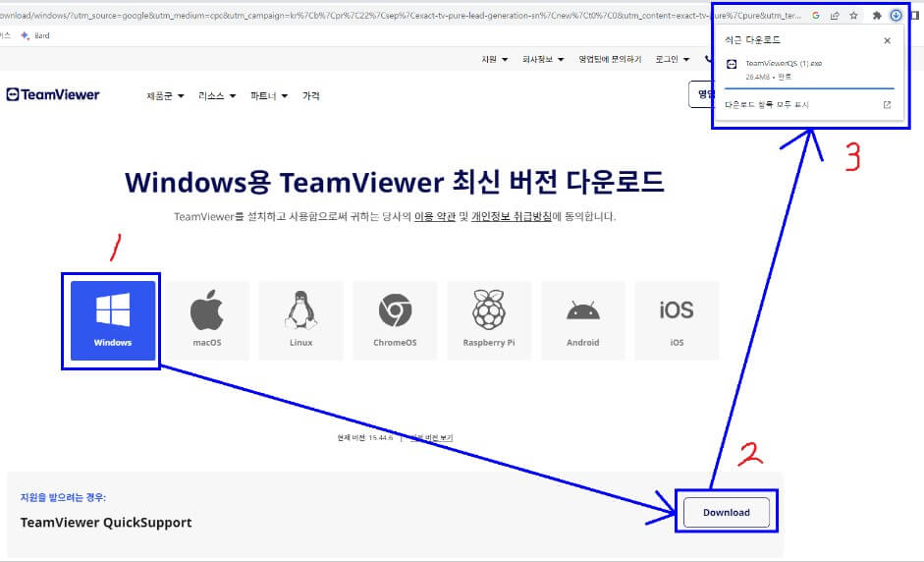This screenshot has height=562, width=924.
Task: Close the recent downloads popup
Action: coord(887,40)
